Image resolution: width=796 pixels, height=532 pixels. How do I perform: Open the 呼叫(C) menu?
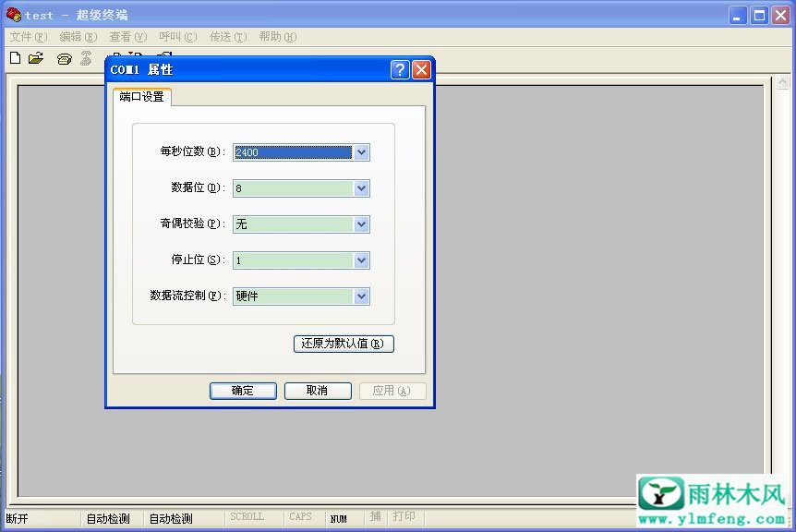(x=177, y=37)
